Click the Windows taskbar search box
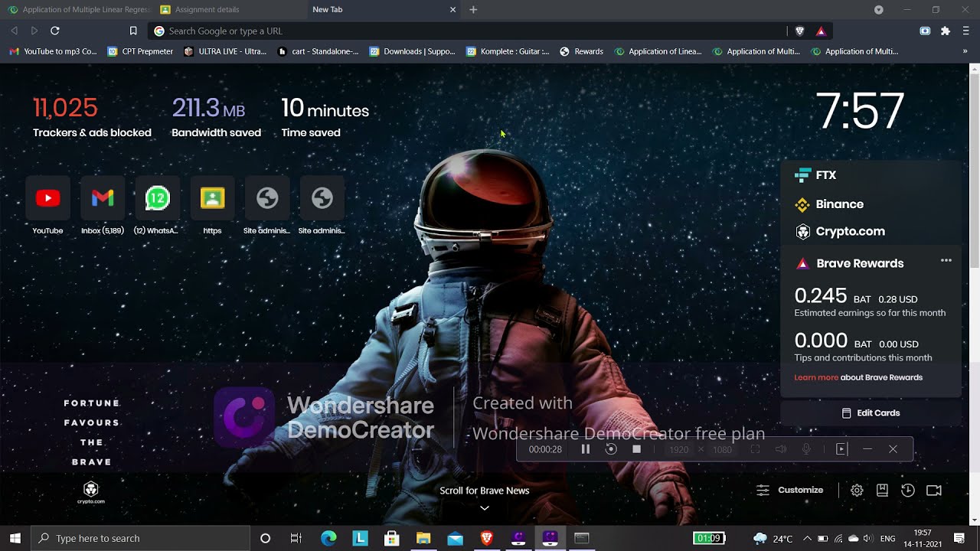This screenshot has height=551, width=980. 141,538
